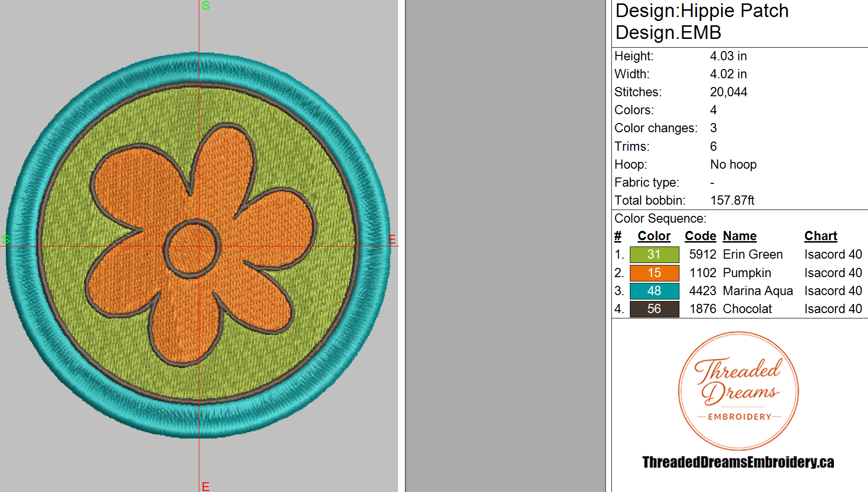Click the 'Color changes:' label

pyautogui.click(x=656, y=128)
